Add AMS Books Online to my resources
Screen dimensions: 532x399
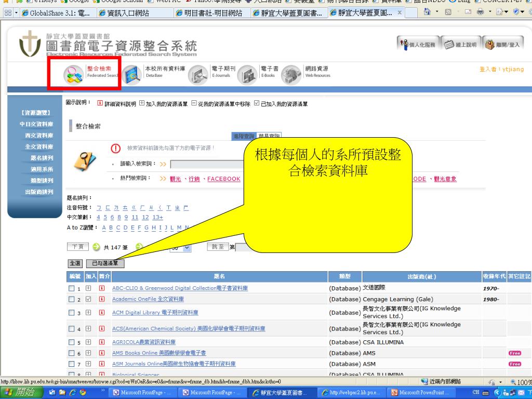(x=88, y=353)
